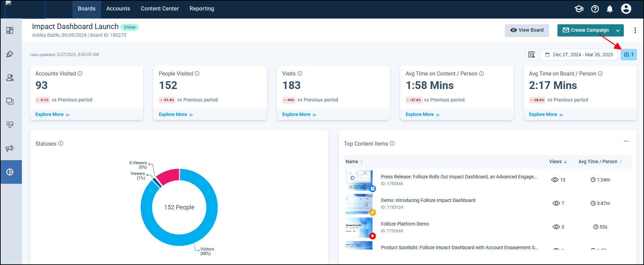
Task: Click the pink segment of Statuses donut chart
Action: tap(169, 176)
